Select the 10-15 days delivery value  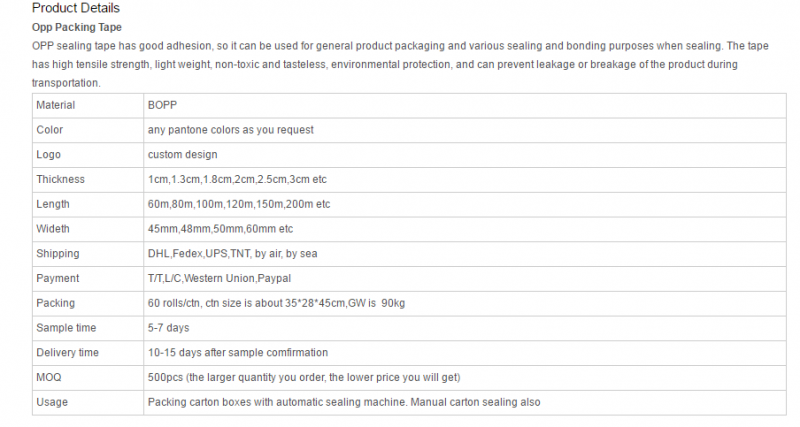[238, 353]
